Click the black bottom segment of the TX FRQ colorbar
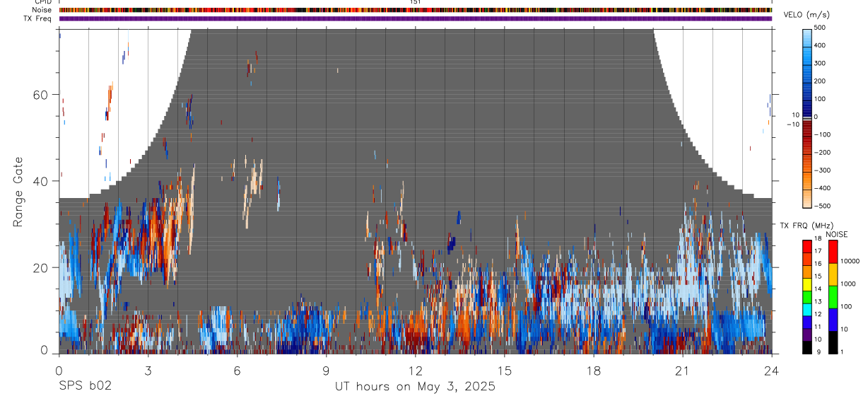Image resolution: width=868 pixels, height=401 pixels. pos(807,347)
